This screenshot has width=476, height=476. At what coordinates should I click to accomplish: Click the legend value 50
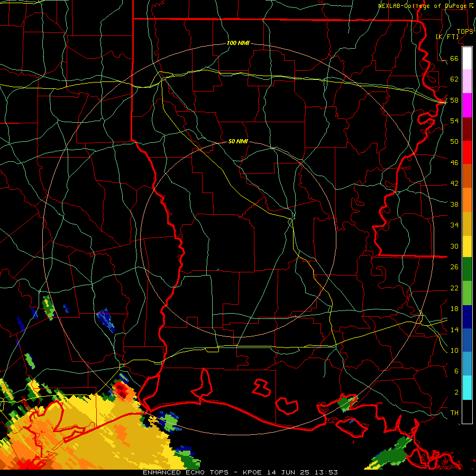pos(454,141)
